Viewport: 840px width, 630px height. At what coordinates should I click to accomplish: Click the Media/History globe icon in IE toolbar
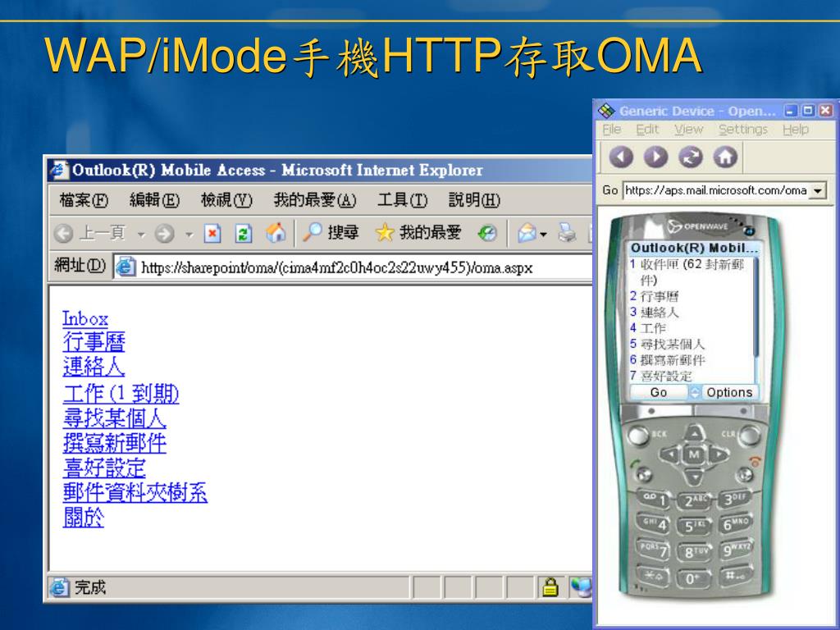(487, 233)
